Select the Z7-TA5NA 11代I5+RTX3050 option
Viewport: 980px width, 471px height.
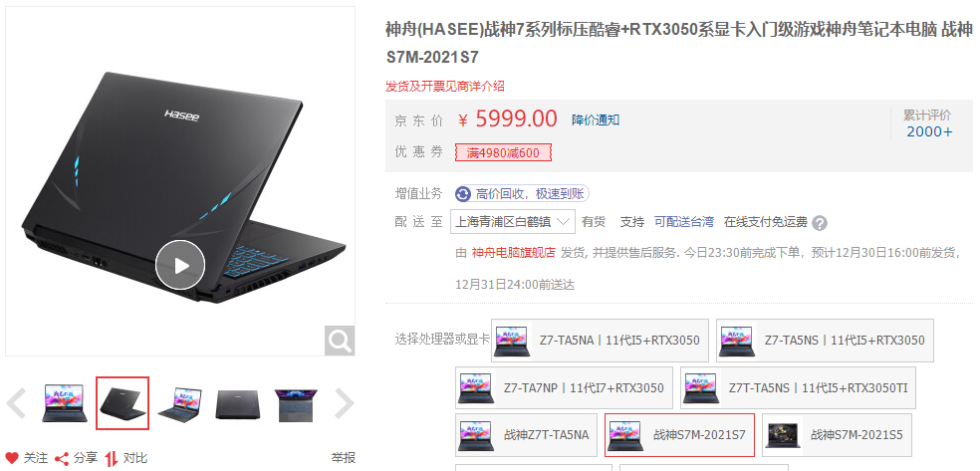[600, 341]
